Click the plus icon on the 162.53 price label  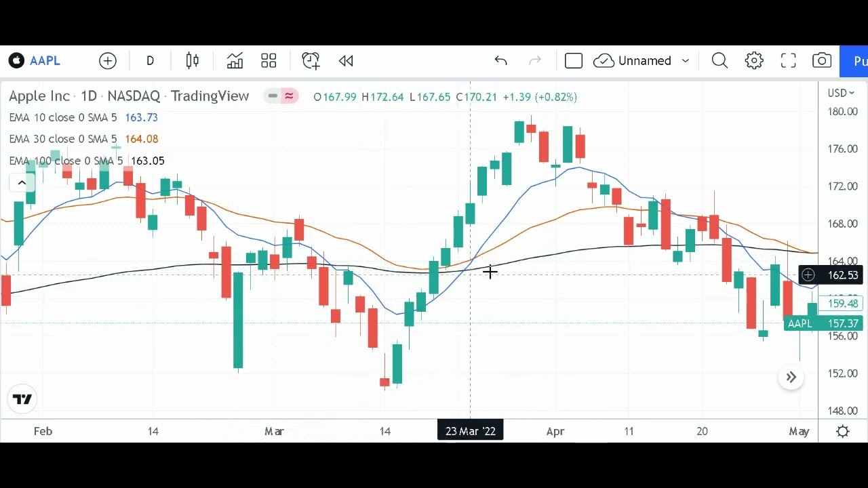click(x=808, y=275)
